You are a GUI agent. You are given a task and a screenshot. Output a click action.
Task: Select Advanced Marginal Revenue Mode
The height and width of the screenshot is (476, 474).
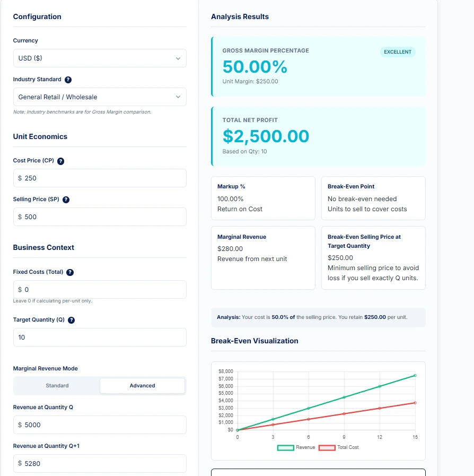click(142, 386)
